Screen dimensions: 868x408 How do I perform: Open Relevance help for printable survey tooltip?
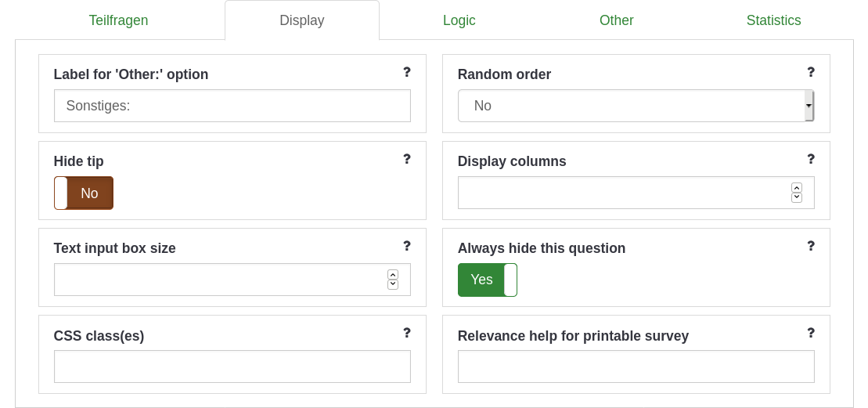point(811,333)
